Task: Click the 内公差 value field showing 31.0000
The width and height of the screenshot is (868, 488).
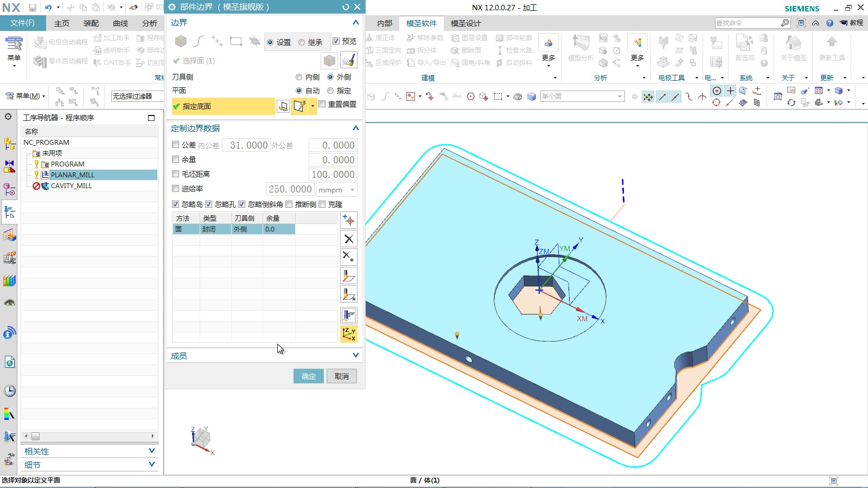Action: 246,145
